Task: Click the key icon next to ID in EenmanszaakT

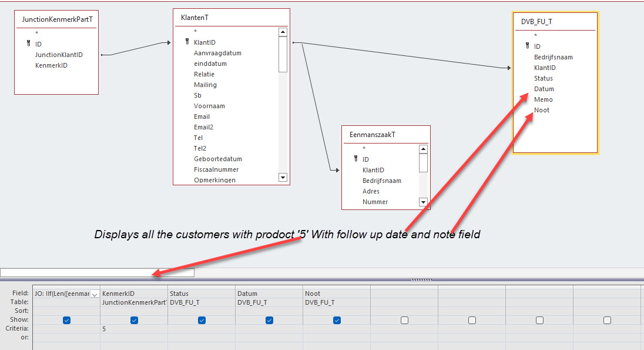Action: pos(355,159)
